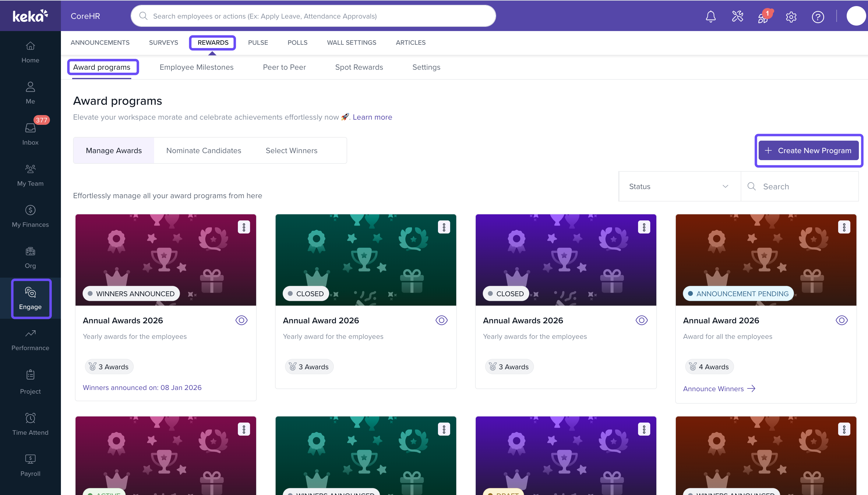The image size is (868, 495).
Task: Click the Create New Program button
Action: tap(808, 151)
